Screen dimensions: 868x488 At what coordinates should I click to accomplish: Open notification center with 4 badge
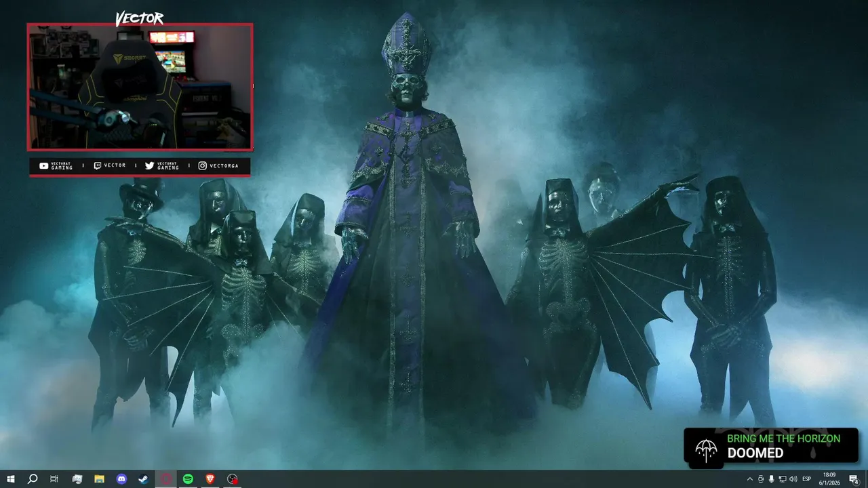pos(854,479)
